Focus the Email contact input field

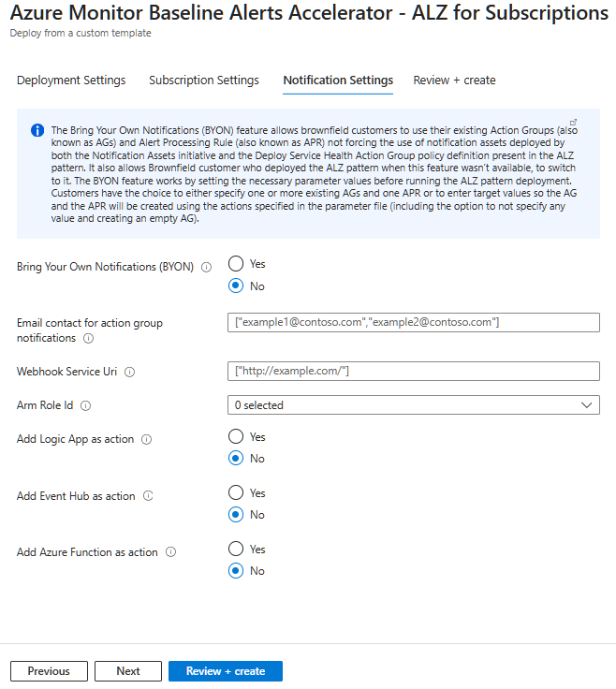point(414,323)
